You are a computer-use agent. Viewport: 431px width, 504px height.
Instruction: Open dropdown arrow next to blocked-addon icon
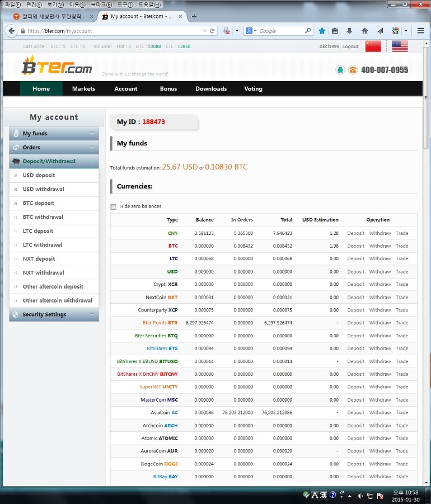point(237,31)
